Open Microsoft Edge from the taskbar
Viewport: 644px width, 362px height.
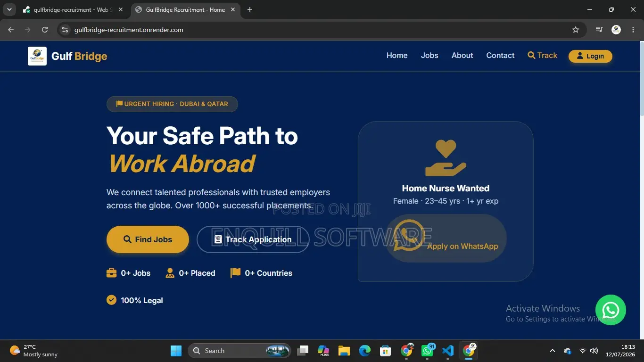pyautogui.click(x=365, y=351)
